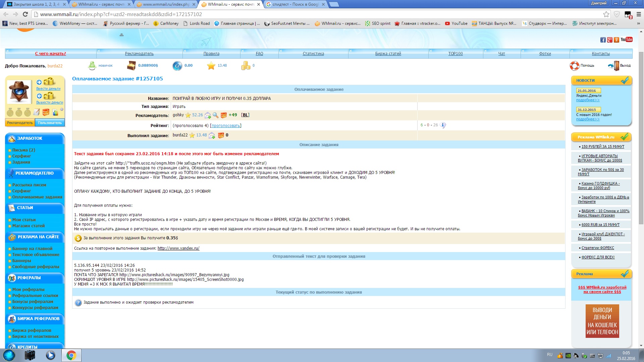Viewport: 644px width, 362px height.
Task: Click the Facebook icon in header
Action: [603, 40]
